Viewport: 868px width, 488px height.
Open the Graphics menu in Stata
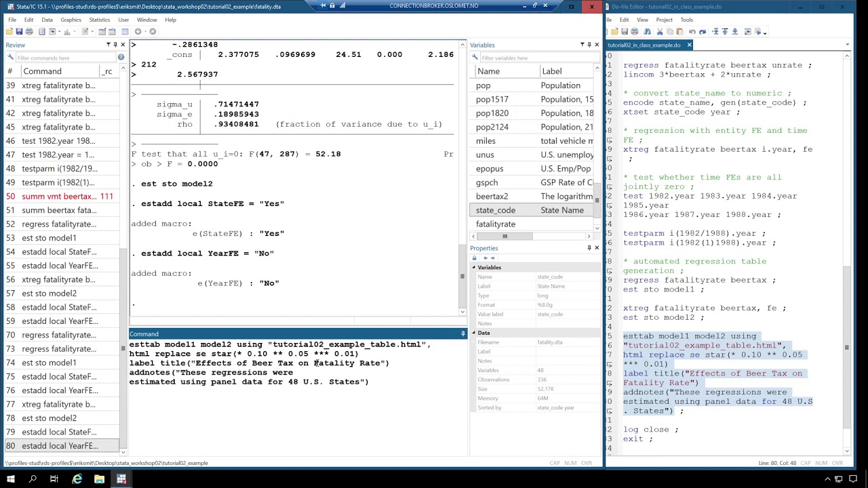71,20
